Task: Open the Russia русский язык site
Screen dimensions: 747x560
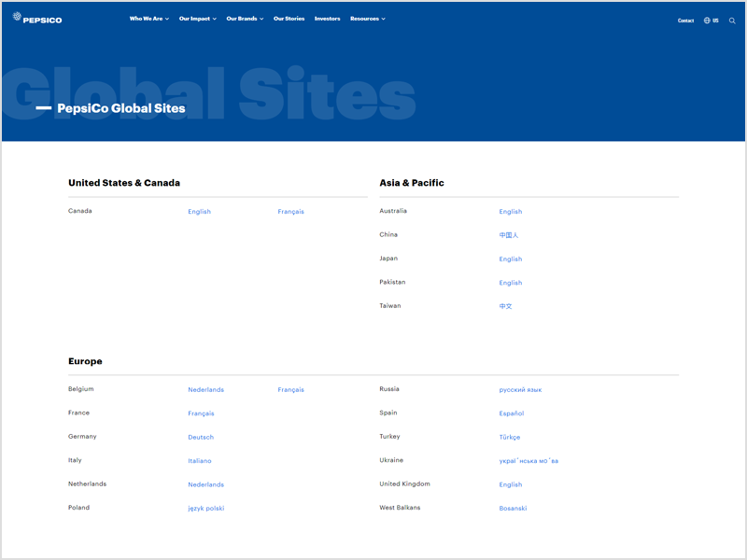Action: (x=520, y=389)
